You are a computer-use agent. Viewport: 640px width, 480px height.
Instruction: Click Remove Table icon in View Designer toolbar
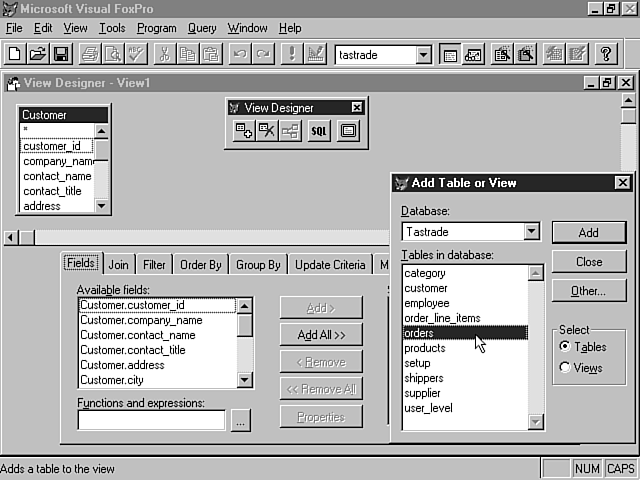click(x=267, y=131)
